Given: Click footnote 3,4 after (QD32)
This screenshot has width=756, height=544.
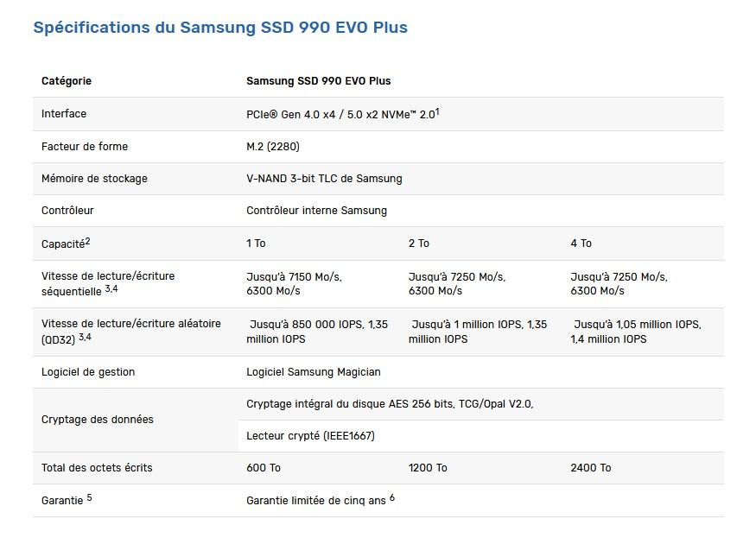Looking at the screenshot, I should [85, 336].
